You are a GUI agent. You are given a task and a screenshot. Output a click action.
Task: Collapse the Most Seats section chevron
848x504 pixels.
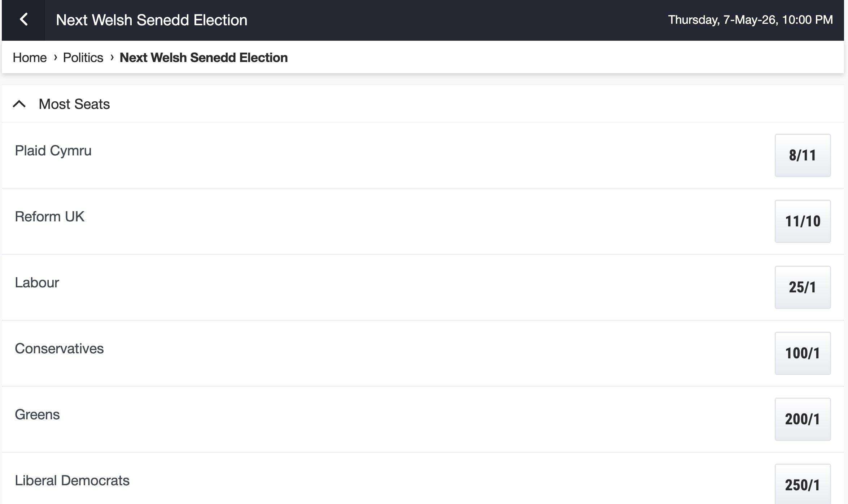click(x=19, y=104)
